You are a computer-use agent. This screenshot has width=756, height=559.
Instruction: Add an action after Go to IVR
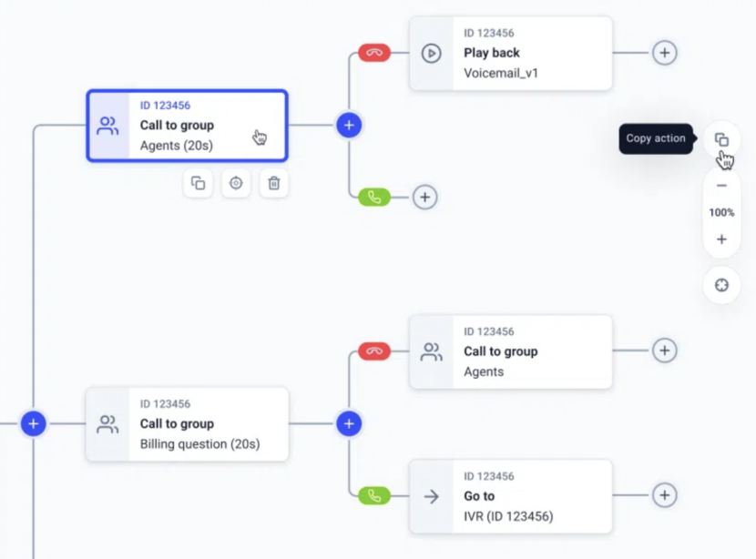[664, 495]
